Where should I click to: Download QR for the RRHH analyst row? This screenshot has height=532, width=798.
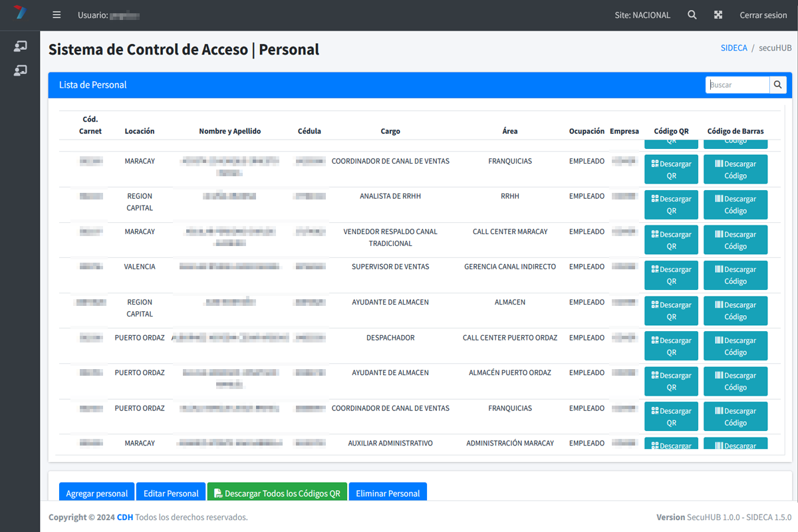(671, 205)
